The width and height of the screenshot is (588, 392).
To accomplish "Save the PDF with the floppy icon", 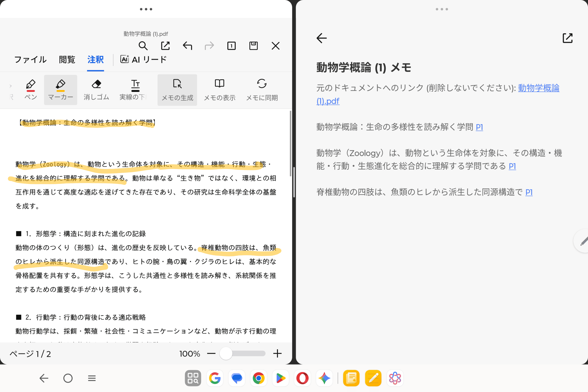I will pyautogui.click(x=254, y=46).
